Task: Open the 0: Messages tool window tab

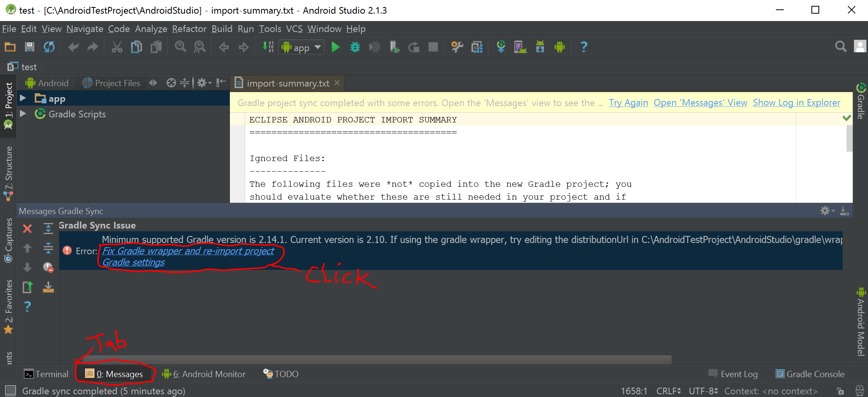Action: point(114,374)
